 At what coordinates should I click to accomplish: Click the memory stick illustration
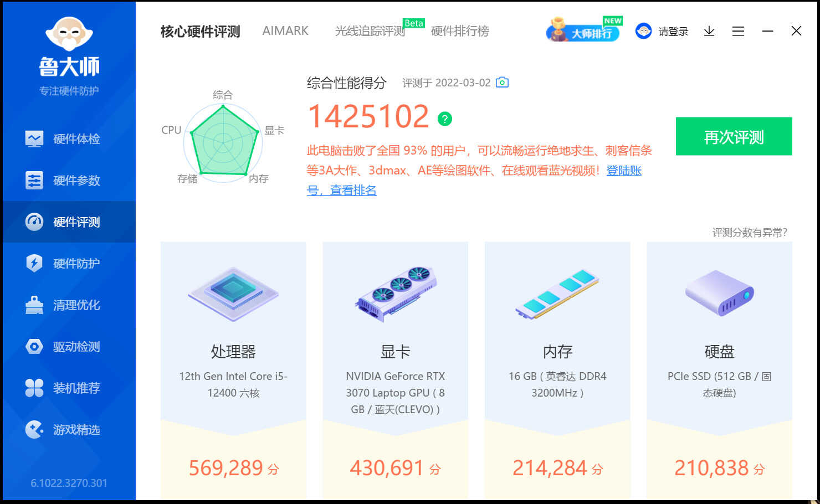pyautogui.click(x=557, y=294)
